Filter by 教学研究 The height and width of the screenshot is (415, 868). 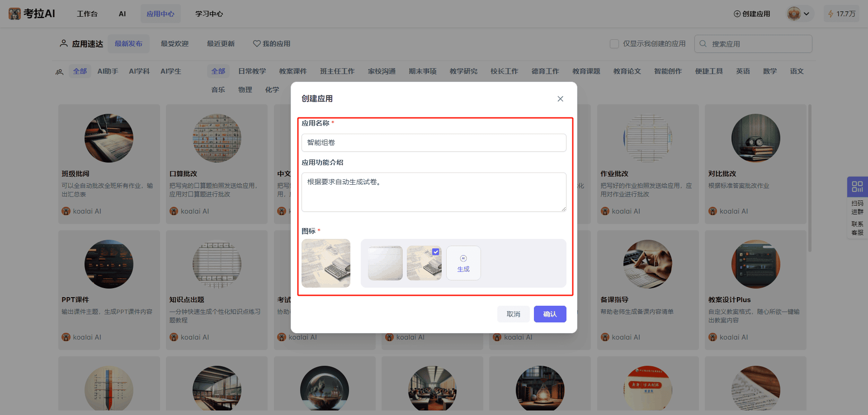point(463,71)
